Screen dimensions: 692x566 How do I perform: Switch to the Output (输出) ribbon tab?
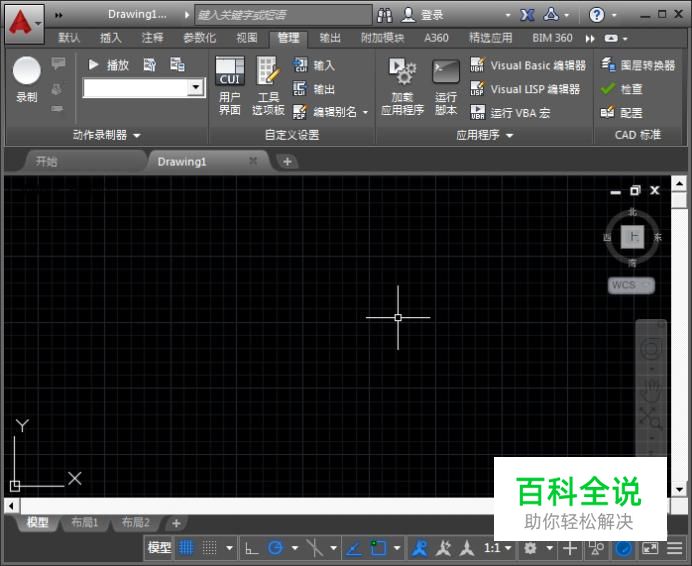tap(330, 38)
